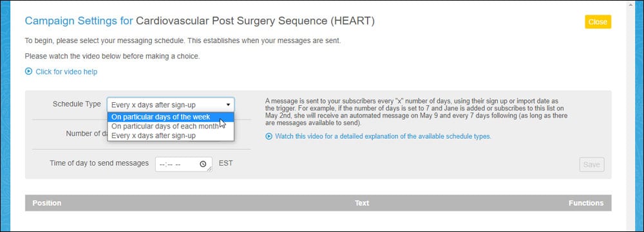Click the play icon beside detailed explanation video
The width and height of the screenshot is (644, 232).
[269, 136]
